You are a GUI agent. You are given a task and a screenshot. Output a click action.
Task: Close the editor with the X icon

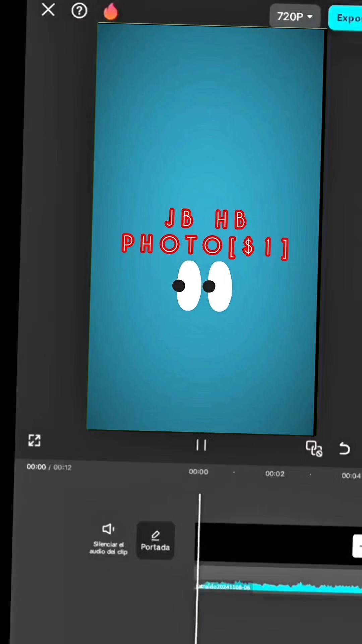(x=48, y=10)
